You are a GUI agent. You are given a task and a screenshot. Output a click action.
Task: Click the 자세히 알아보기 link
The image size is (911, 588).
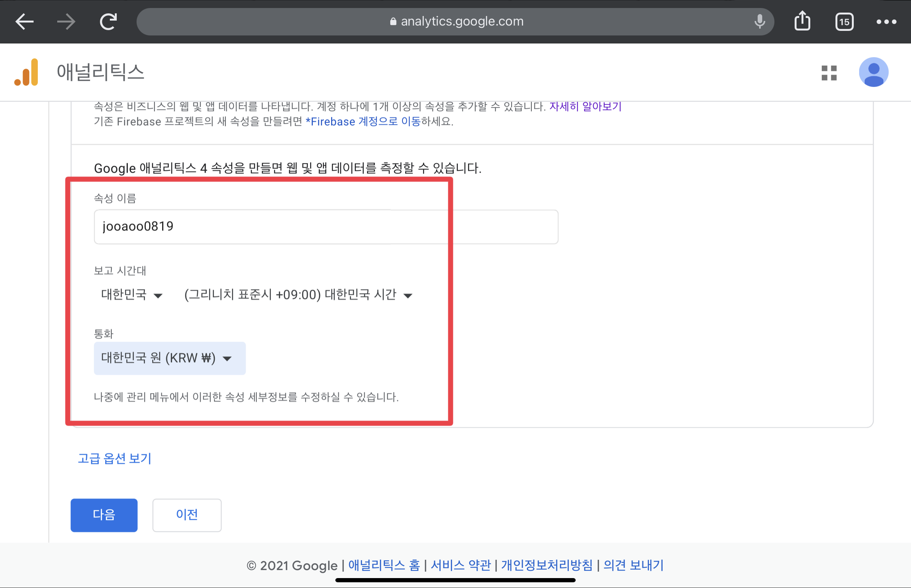585,106
